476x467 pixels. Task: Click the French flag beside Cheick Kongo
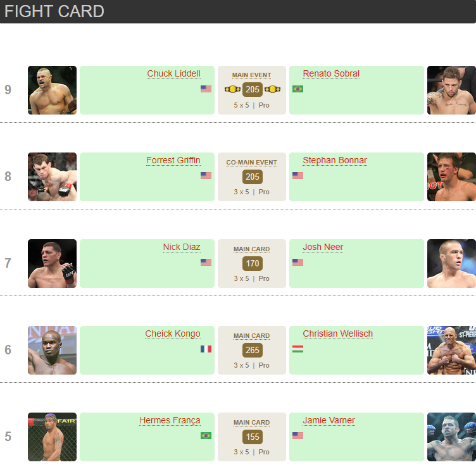click(x=206, y=349)
